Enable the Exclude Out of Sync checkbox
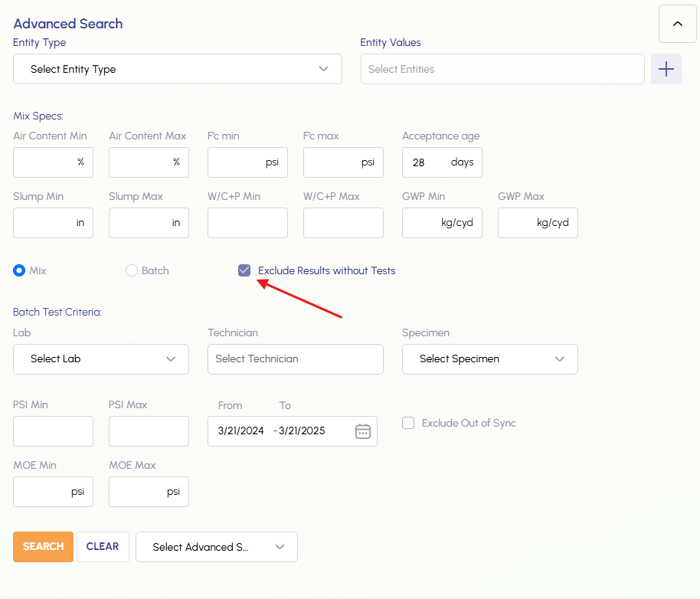Viewport: 700px width, 599px height. 408,423
